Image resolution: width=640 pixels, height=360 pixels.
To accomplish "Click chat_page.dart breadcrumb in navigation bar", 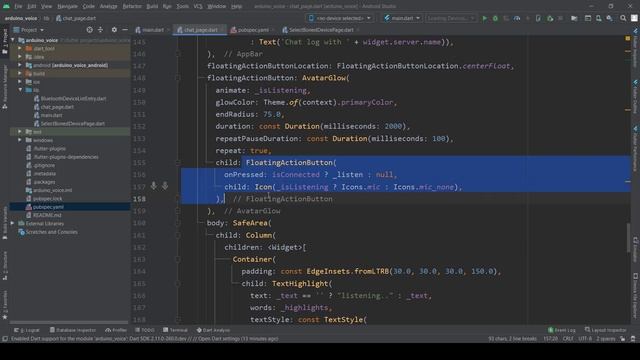I will point(76,18).
